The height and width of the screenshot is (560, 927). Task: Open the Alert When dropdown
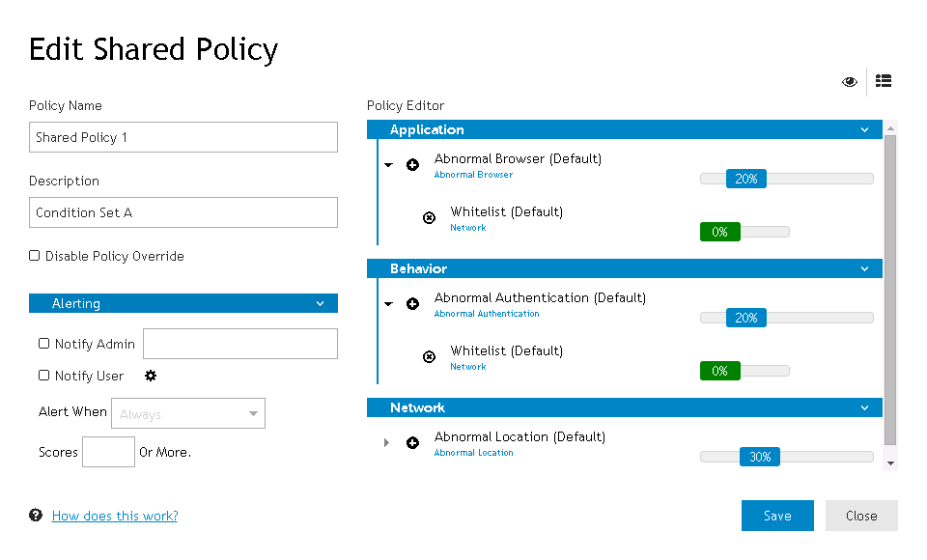click(188, 414)
